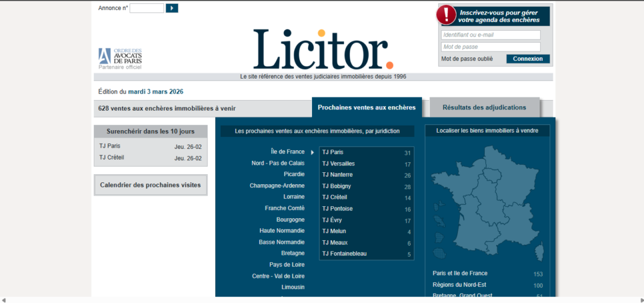644x303 pixels.
Task: Open TJ Créteil surenchère Jeu. 26-02
Action: 150,158
